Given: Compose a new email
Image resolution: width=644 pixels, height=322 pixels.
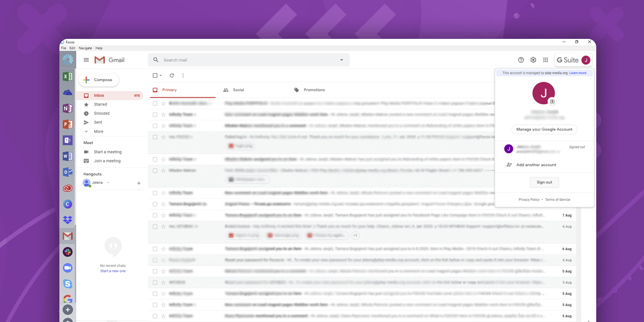Looking at the screenshot, I should click(x=99, y=80).
